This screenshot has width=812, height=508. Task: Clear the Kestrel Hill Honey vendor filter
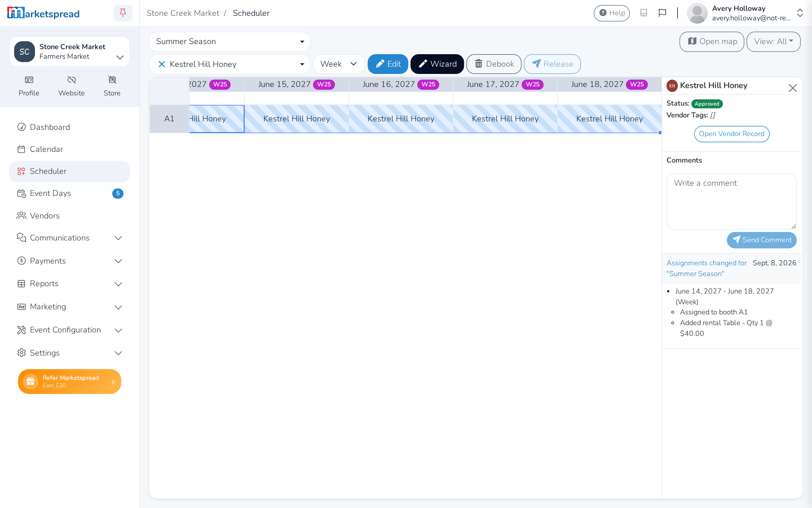[162, 64]
